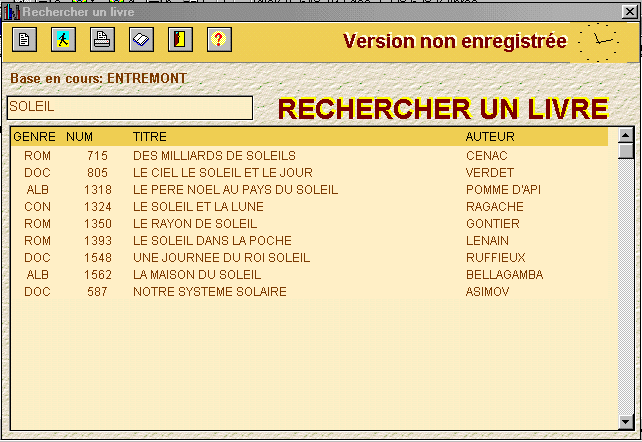
Task: Click the document page icon in toolbar
Action: click(x=25, y=40)
